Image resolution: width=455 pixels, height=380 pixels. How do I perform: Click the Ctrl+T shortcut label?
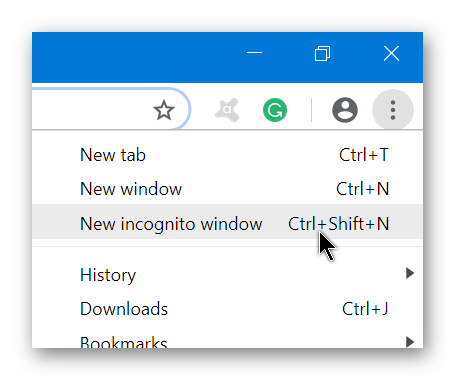364,155
